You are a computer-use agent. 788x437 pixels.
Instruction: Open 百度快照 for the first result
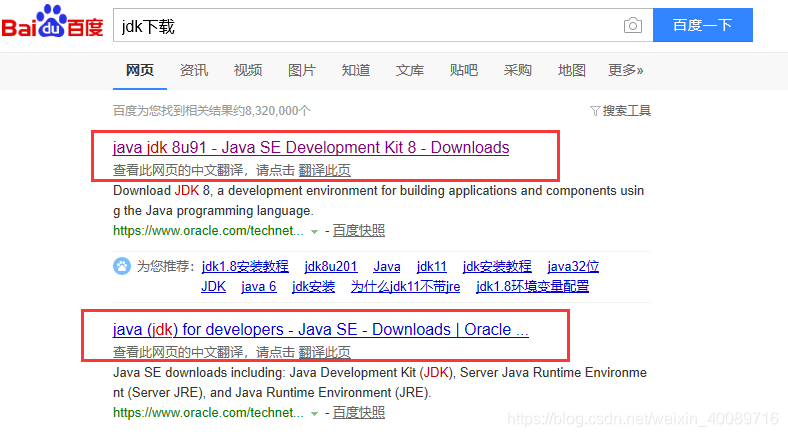[359, 231]
